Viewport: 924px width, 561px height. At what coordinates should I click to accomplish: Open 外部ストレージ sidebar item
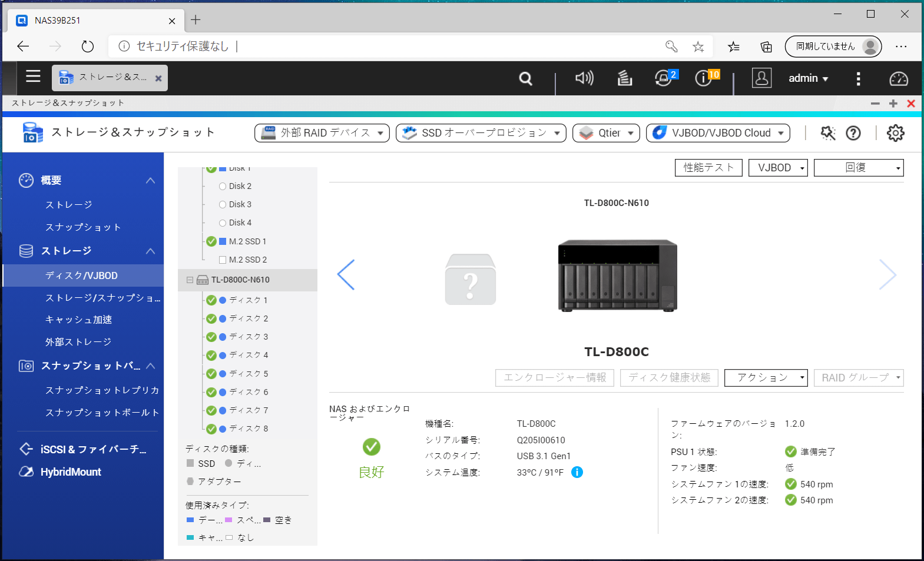[x=78, y=342]
